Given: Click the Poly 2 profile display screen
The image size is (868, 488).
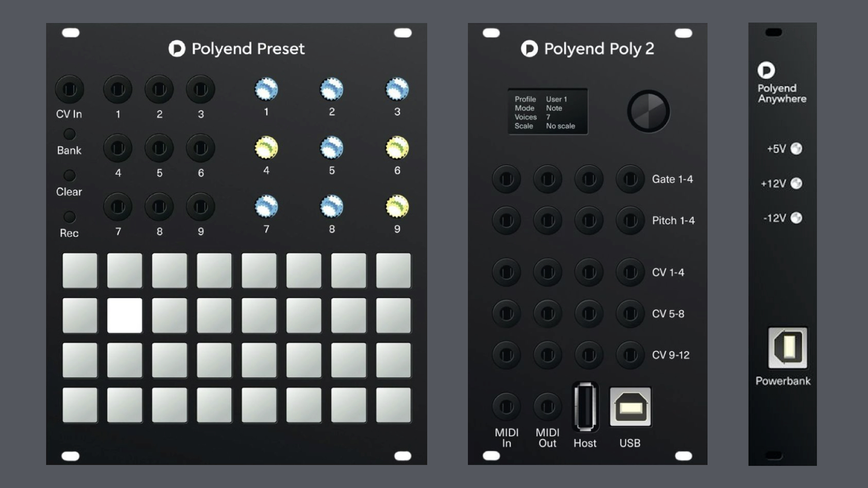Looking at the screenshot, I should [547, 112].
